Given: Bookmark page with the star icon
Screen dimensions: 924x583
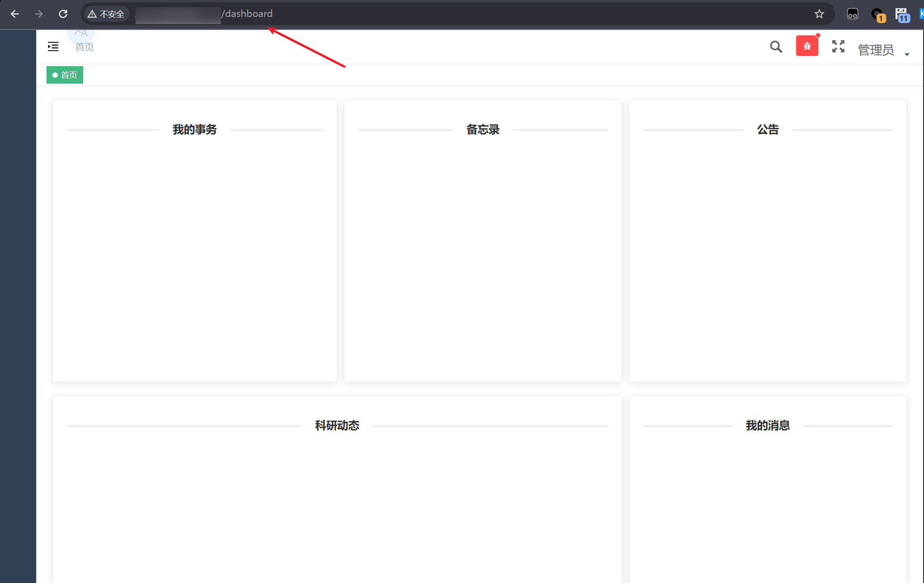Looking at the screenshot, I should pos(819,14).
